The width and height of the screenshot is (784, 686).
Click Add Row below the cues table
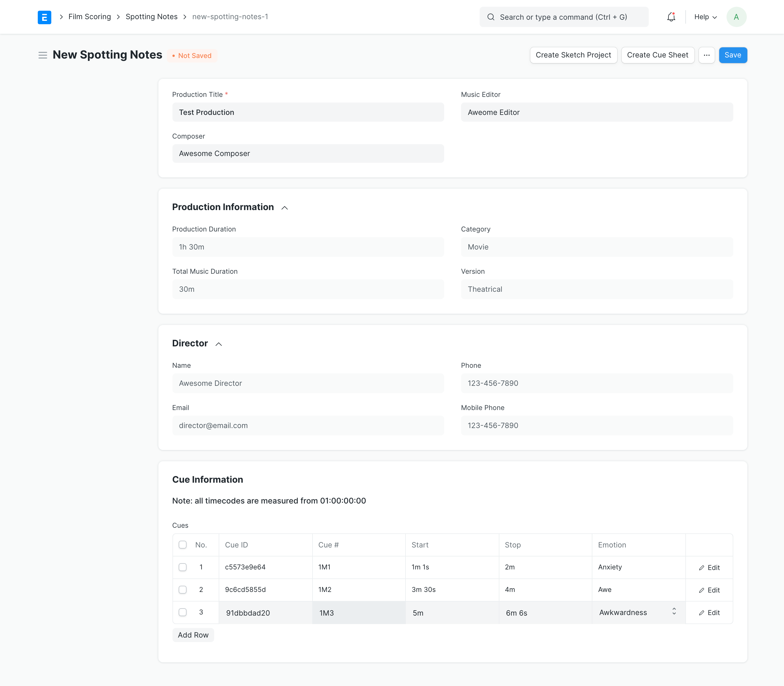coord(193,635)
